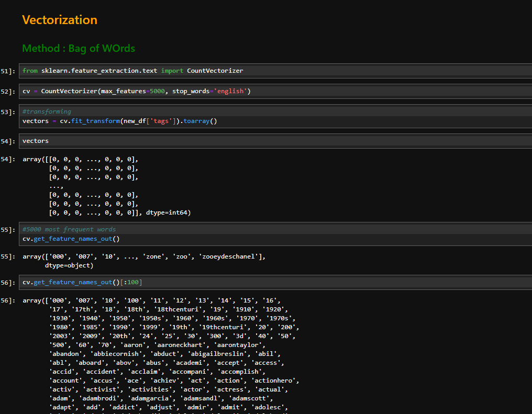
Task: Click 'accomplish' in the feature list
Action: (x=239, y=372)
